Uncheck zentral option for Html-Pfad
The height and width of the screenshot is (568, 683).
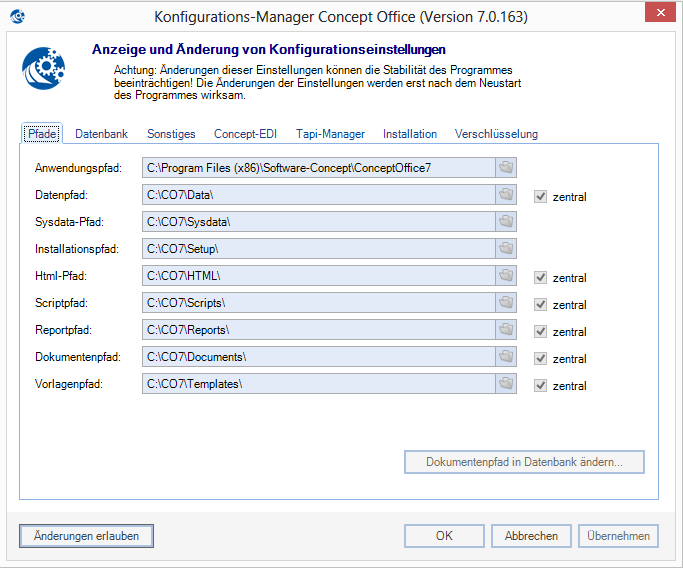(541, 277)
